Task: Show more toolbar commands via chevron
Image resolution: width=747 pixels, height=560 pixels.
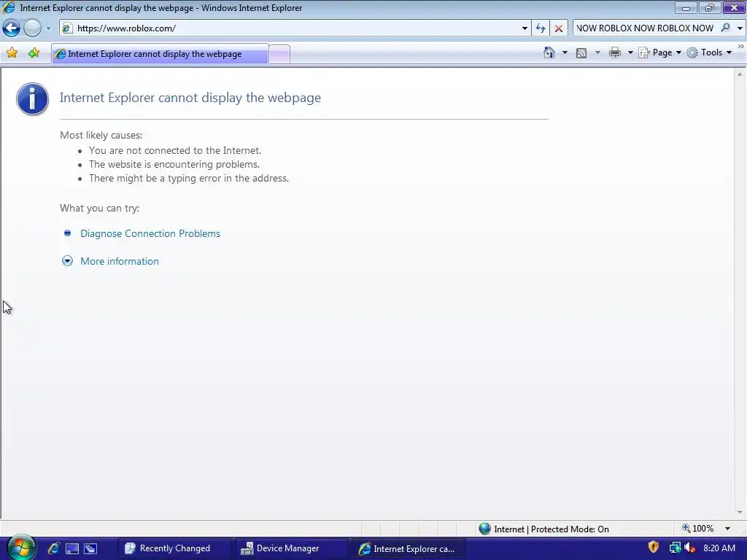Action: [741, 46]
